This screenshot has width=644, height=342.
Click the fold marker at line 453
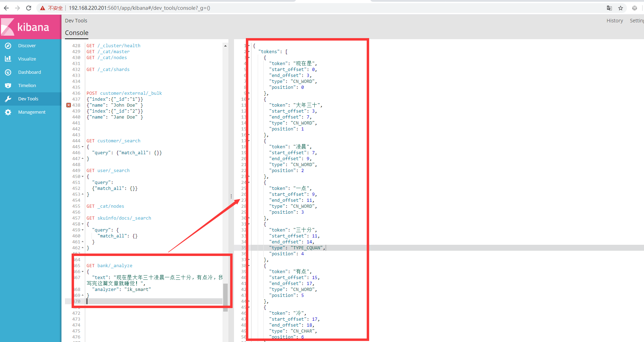(83, 194)
